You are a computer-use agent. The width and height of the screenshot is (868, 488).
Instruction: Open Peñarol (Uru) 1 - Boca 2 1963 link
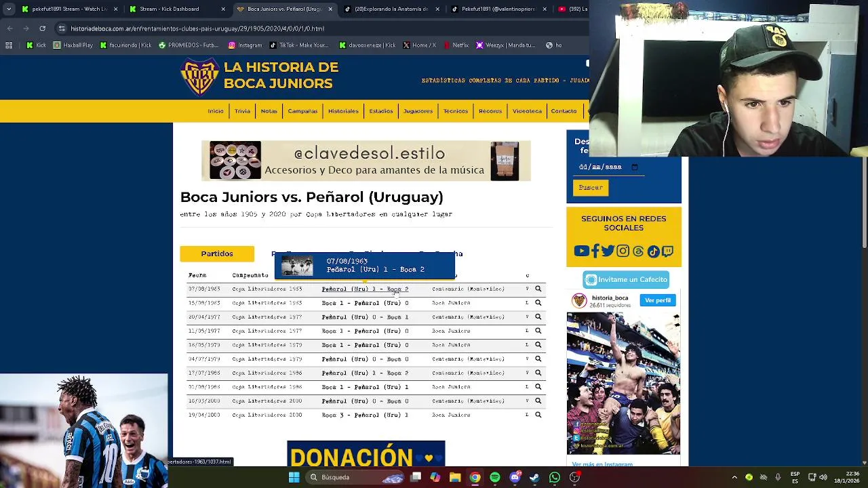[x=365, y=289]
